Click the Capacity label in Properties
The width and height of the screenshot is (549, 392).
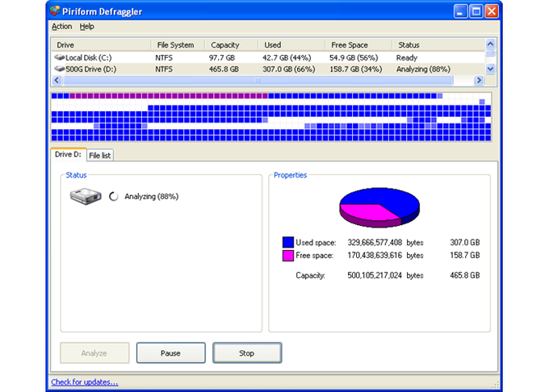coord(310,276)
